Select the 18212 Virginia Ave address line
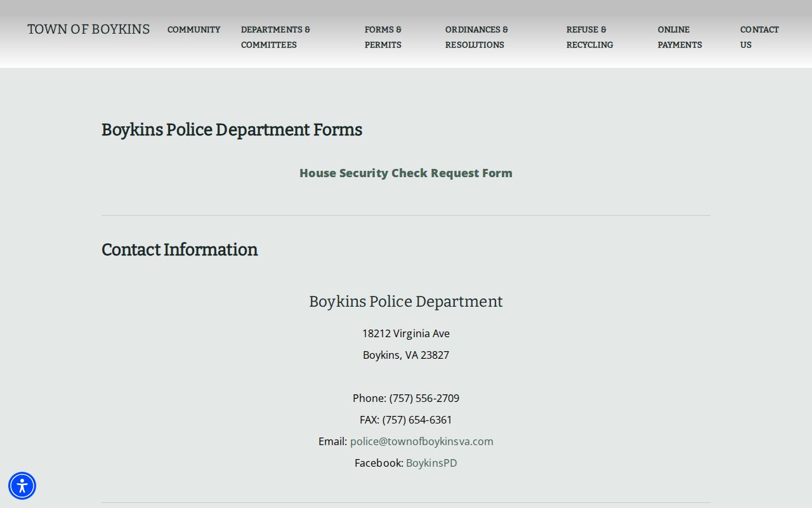Image resolution: width=812 pixels, height=508 pixels. point(406,333)
